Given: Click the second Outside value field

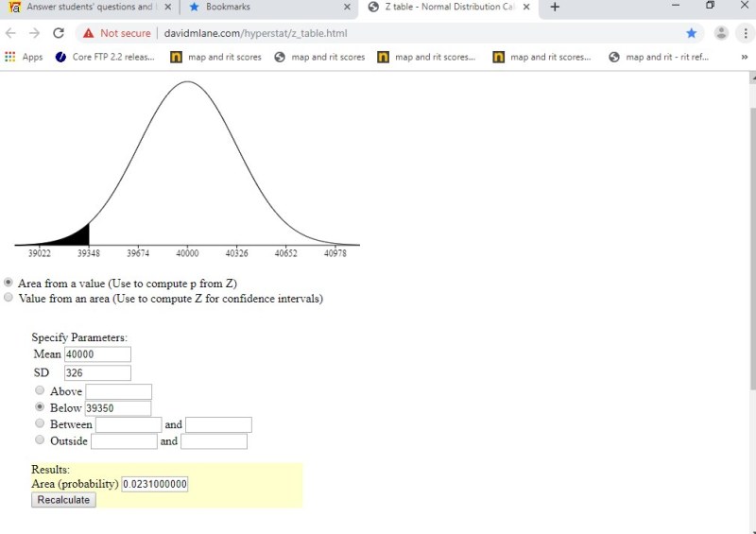Looking at the screenshot, I should click(215, 440).
